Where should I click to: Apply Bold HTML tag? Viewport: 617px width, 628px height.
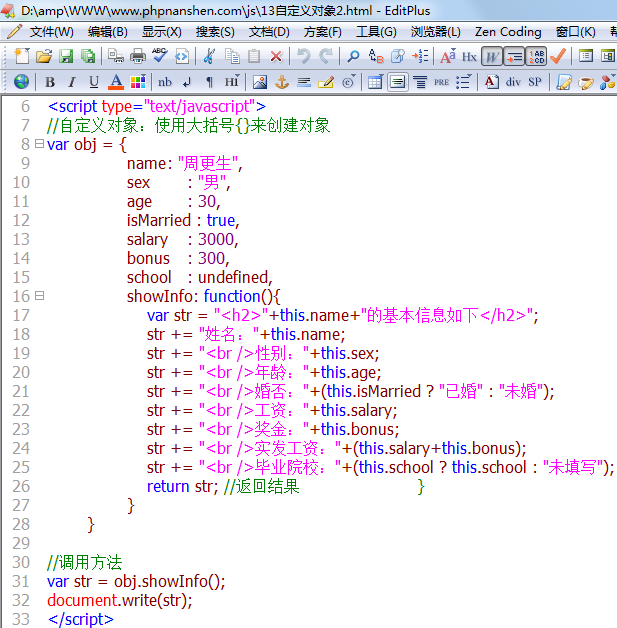point(50,82)
